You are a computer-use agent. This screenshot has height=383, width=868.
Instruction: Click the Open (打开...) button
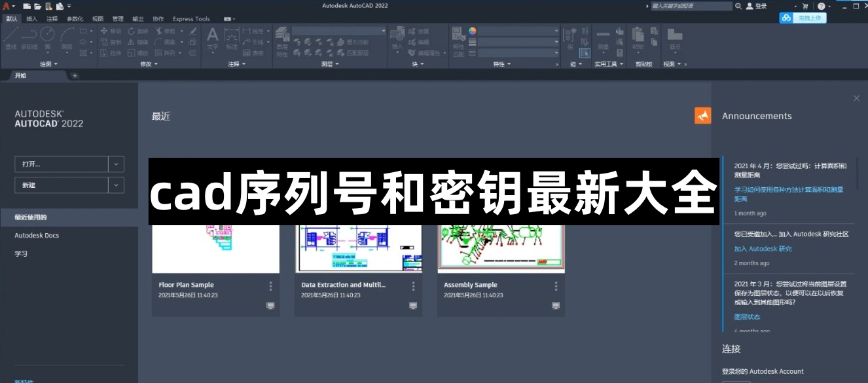coord(62,164)
